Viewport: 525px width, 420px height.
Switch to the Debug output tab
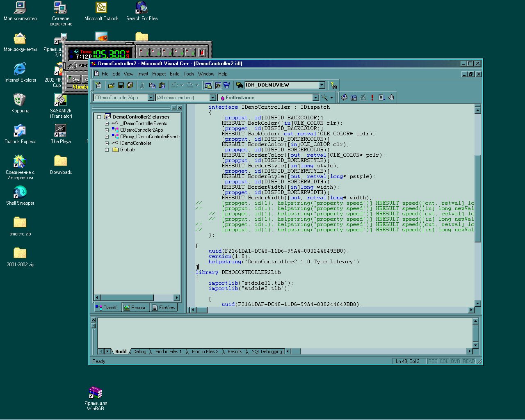(x=139, y=352)
